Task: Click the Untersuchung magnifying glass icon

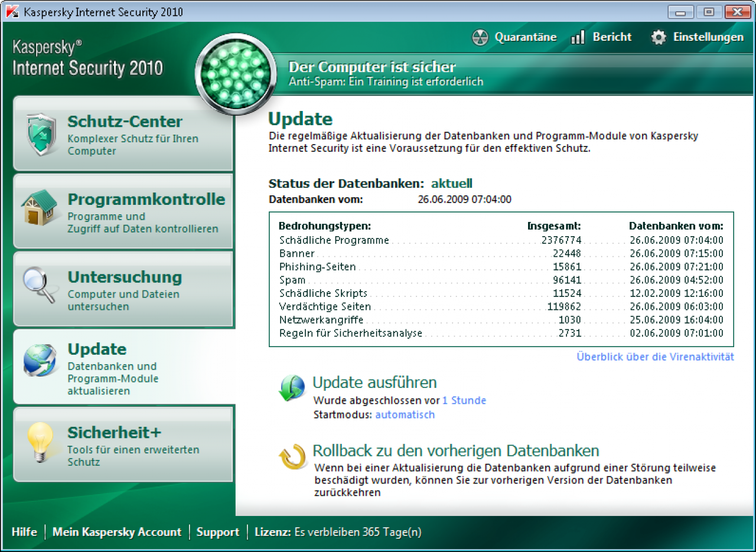Action: coord(41,285)
